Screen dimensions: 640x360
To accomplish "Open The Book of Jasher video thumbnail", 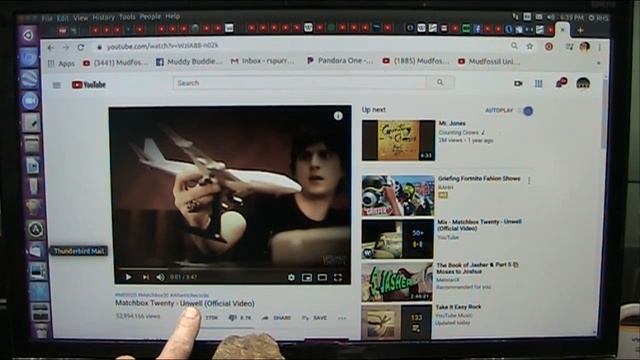I will (397, 282).
